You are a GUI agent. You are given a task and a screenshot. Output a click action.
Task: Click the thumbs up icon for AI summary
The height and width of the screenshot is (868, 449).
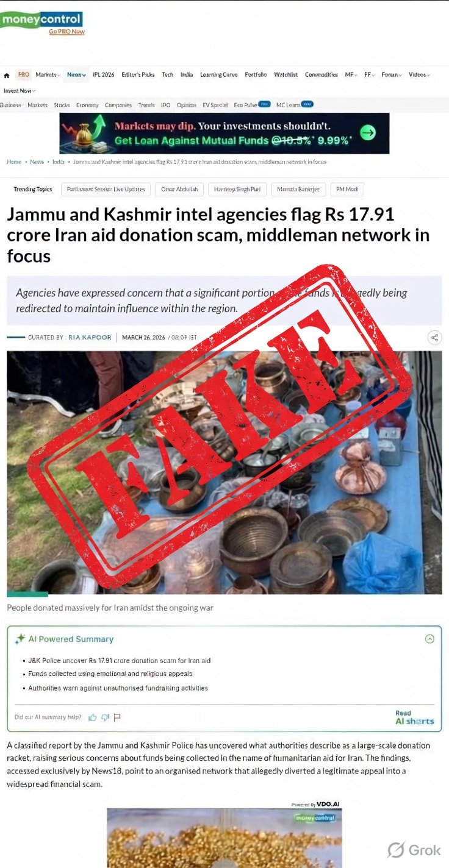tap(92, 717)
